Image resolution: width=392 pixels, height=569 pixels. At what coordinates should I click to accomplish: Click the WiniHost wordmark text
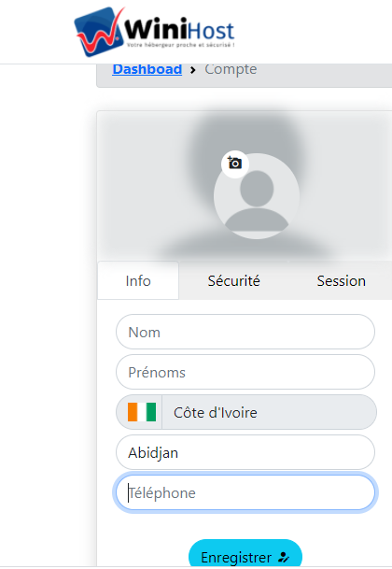coord(179,29)
